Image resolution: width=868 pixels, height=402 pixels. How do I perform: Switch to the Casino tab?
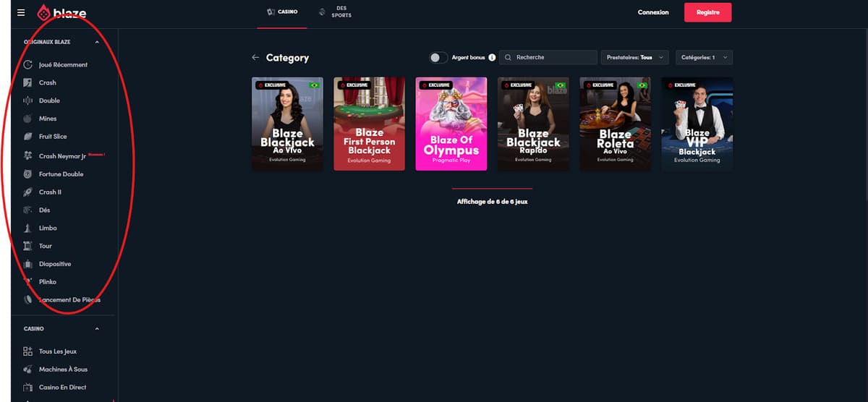pos(282,12)
